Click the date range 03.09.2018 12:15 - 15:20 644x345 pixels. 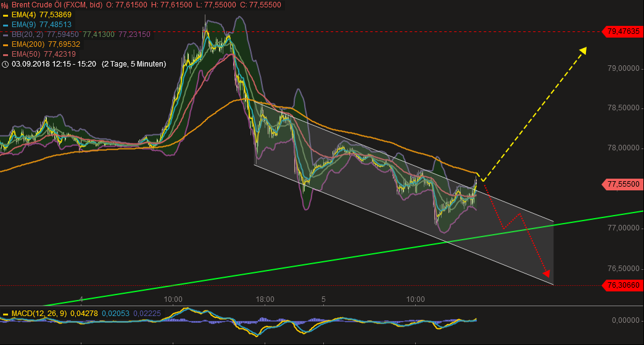[x=54, y=64]
